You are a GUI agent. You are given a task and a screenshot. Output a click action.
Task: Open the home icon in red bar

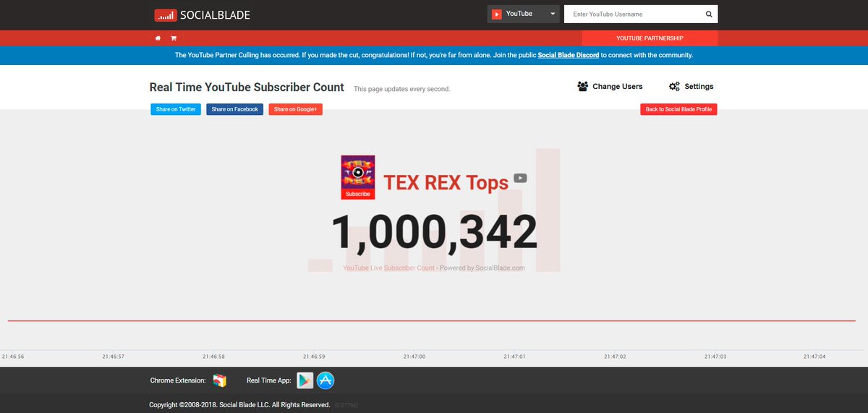pos(158,38)
